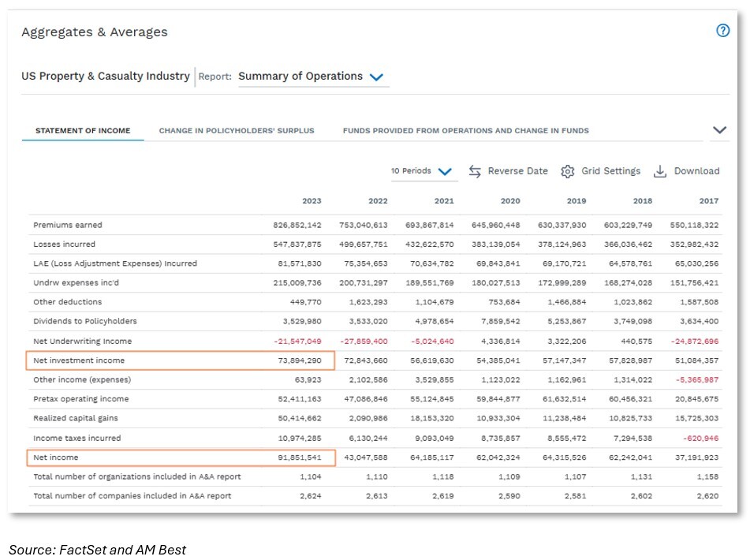Click the Reverse Date arrows icon

click(475, 171)
